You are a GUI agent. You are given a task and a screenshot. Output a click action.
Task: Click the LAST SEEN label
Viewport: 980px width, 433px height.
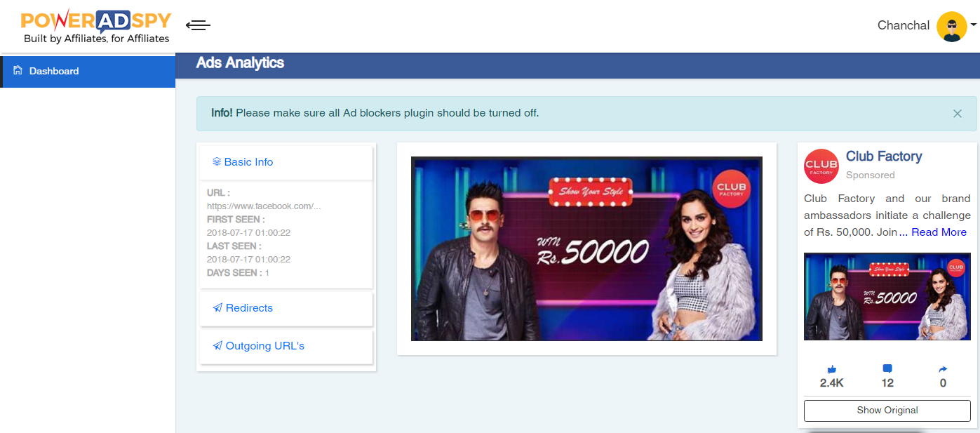pos(234,246)
